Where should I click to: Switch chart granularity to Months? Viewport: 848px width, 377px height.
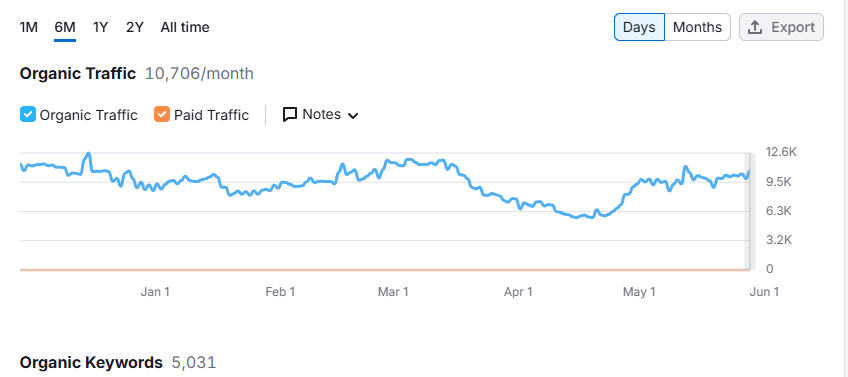(x=697, y=27)
